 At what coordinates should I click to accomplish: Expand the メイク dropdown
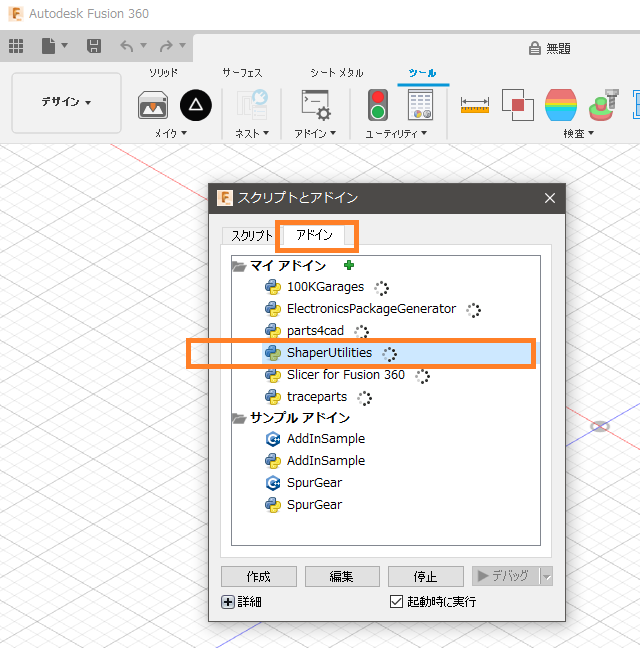pyautogui.click(x=171, y=133)
